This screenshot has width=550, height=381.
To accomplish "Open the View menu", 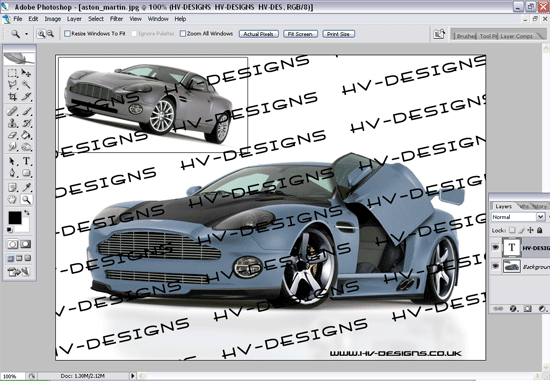I will [x=135, y=19].
